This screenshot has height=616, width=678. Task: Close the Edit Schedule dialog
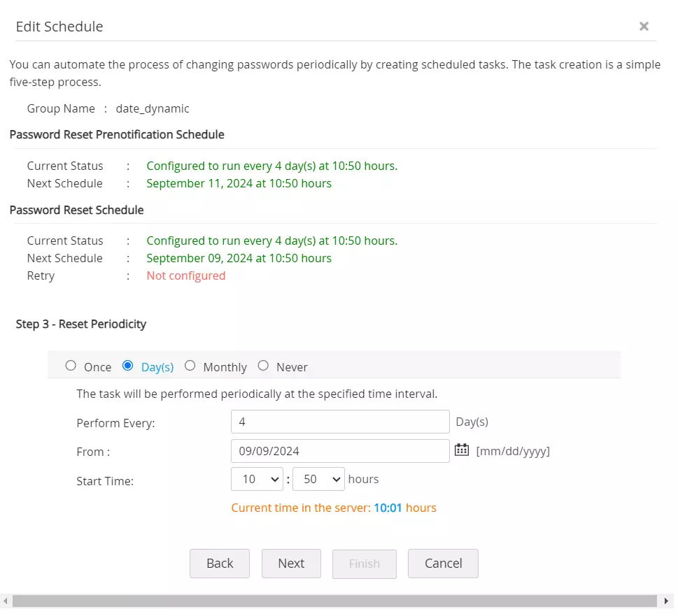click(644, 26)
